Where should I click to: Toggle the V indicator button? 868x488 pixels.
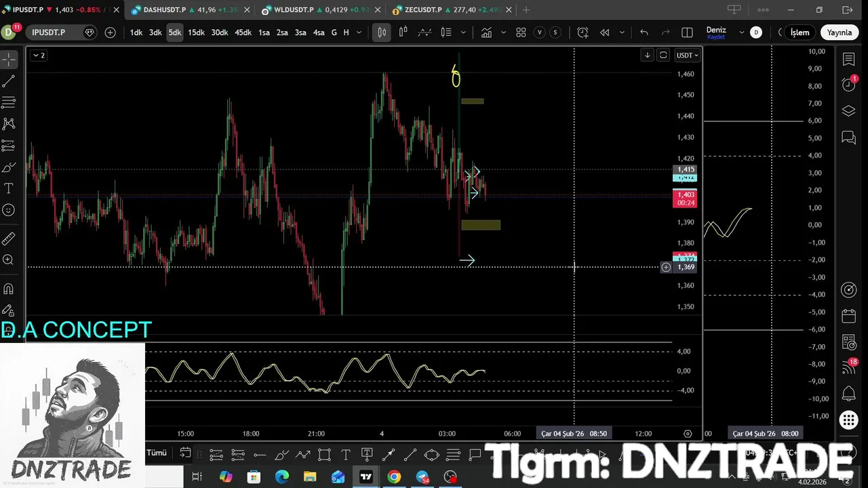(540, 33)
